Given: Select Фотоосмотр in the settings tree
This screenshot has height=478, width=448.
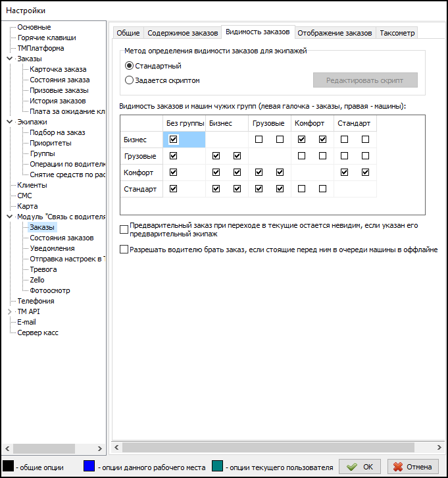Looking at the screenshot, I should pos(49,290).
